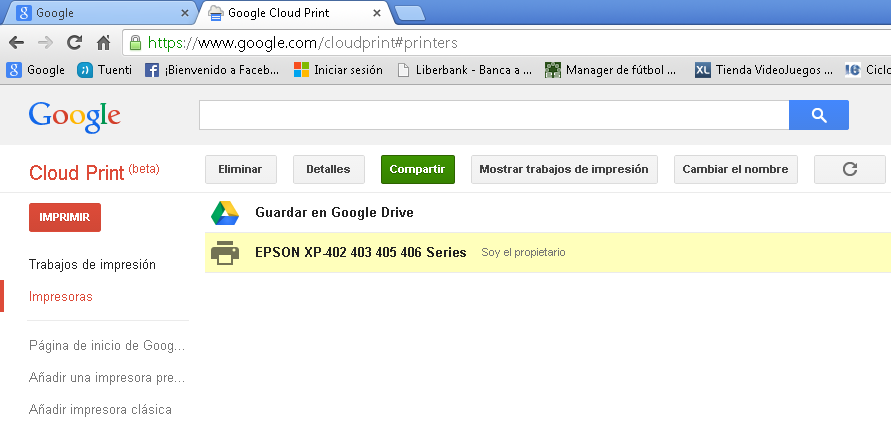The height and width of the screenshot is (434, 891).
Task: Click the browser back arrow
Action: click(16, 43)
